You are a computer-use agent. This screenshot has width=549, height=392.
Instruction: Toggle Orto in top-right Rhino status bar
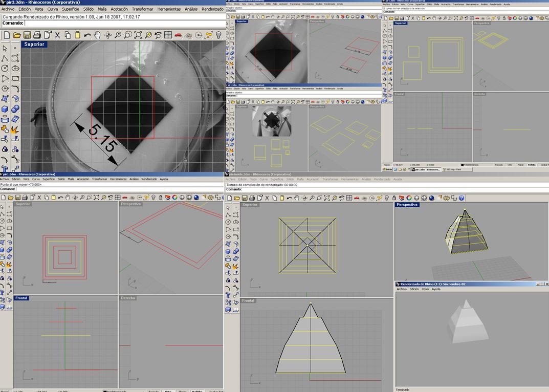click(510, 165)
